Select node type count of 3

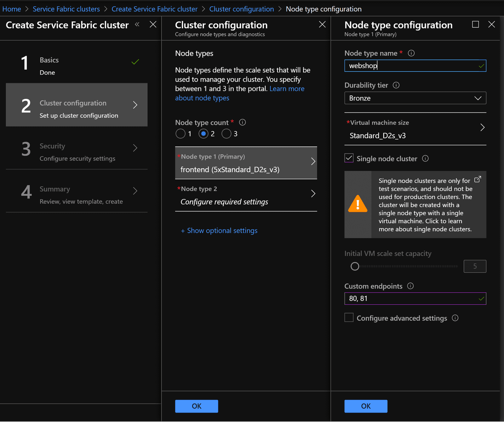click(x=226, y=134)
